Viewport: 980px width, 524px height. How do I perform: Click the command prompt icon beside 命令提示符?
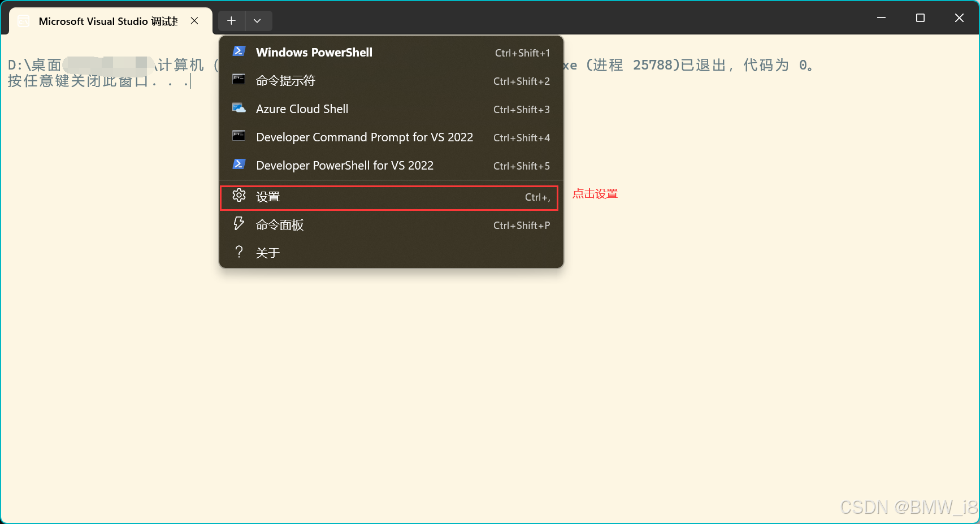coord(239,80)
